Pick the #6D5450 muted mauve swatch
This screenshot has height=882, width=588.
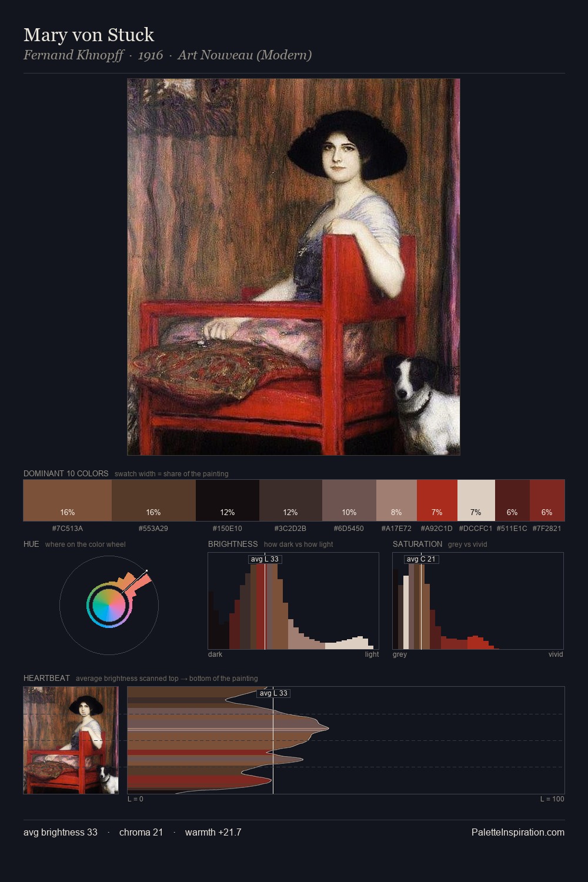349,500
